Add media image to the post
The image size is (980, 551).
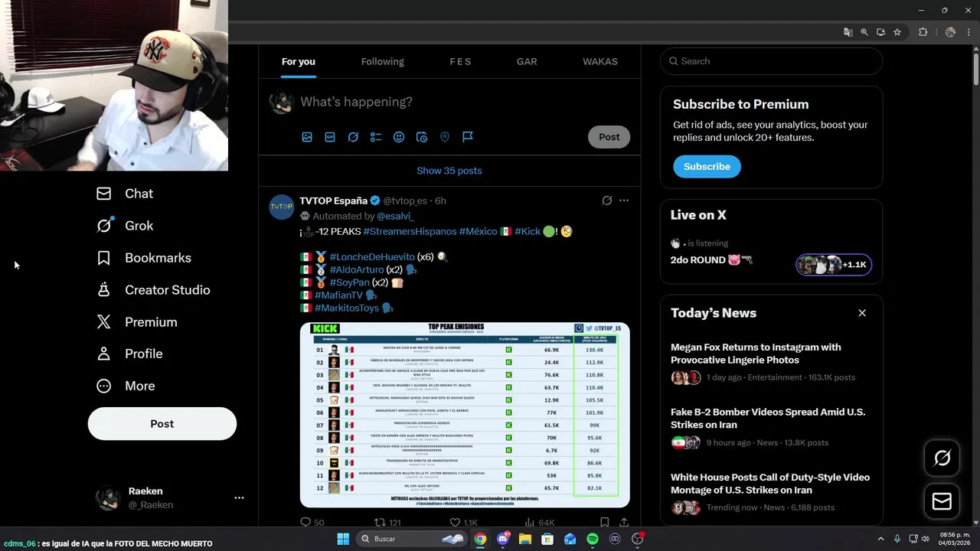point(307,137)
